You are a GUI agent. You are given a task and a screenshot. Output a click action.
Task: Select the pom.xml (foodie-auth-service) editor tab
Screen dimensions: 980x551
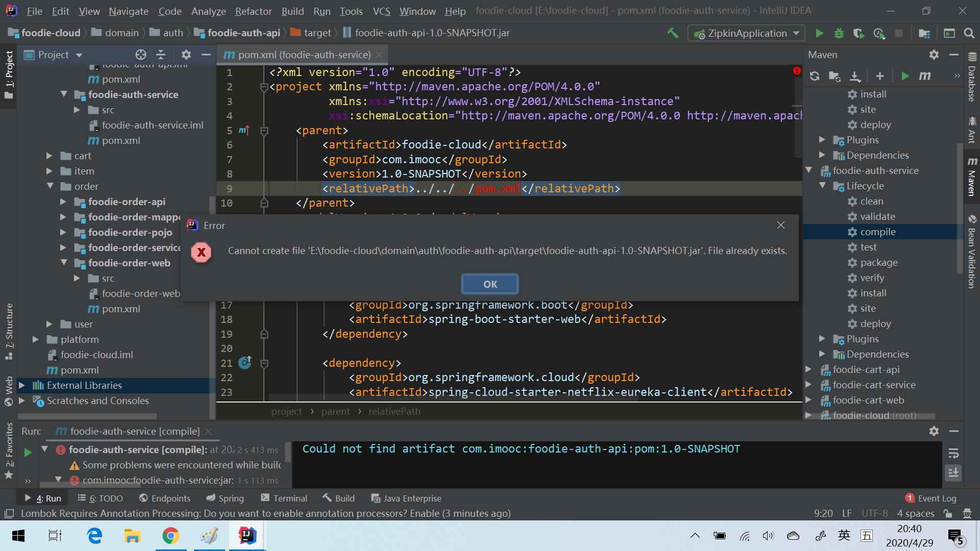tap(304, 55)
